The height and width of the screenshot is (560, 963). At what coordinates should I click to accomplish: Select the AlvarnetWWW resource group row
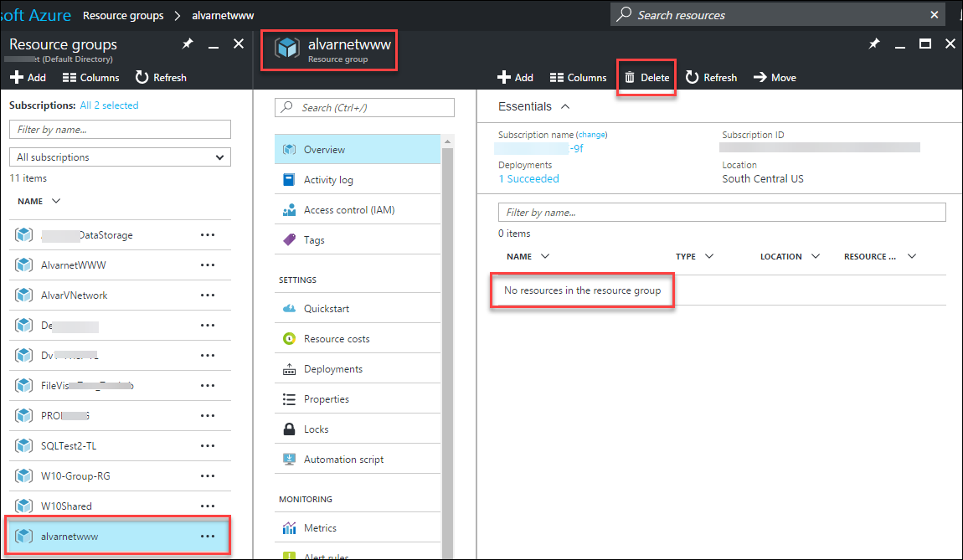[x=121, y=265]
